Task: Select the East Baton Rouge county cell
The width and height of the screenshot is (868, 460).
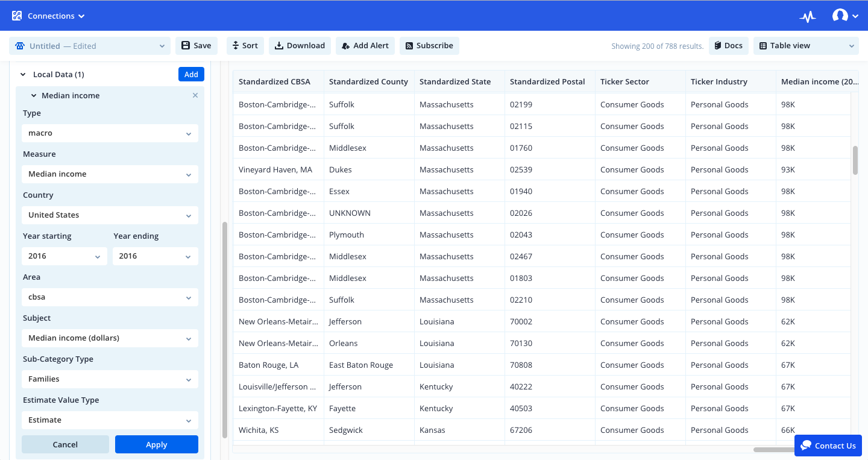Action: [x=369, y=365]
